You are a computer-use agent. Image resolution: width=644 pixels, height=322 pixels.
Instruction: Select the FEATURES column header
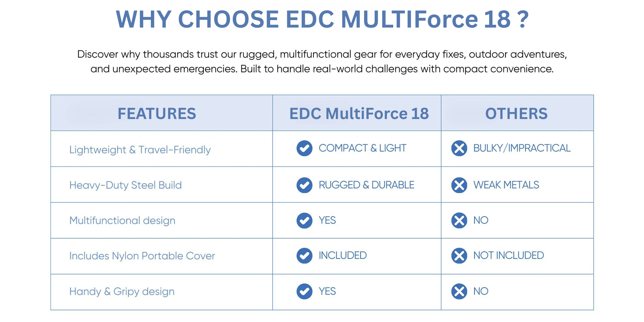coord(157,113)
